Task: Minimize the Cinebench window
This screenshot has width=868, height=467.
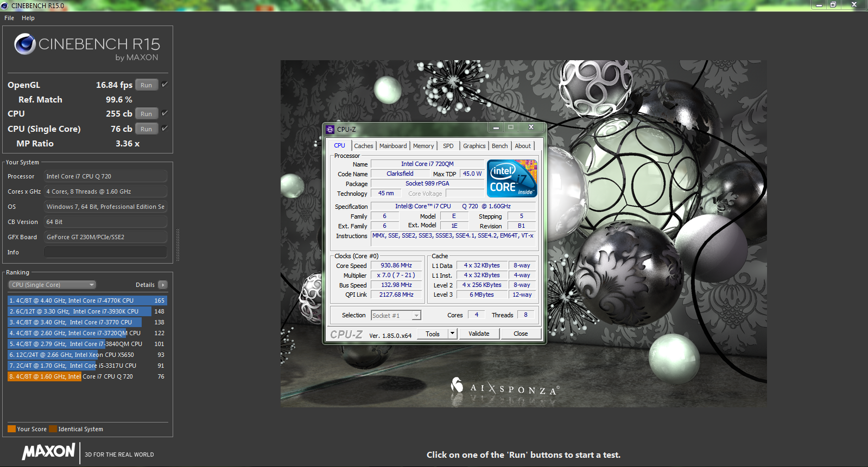Action: [x=819, y=4]
